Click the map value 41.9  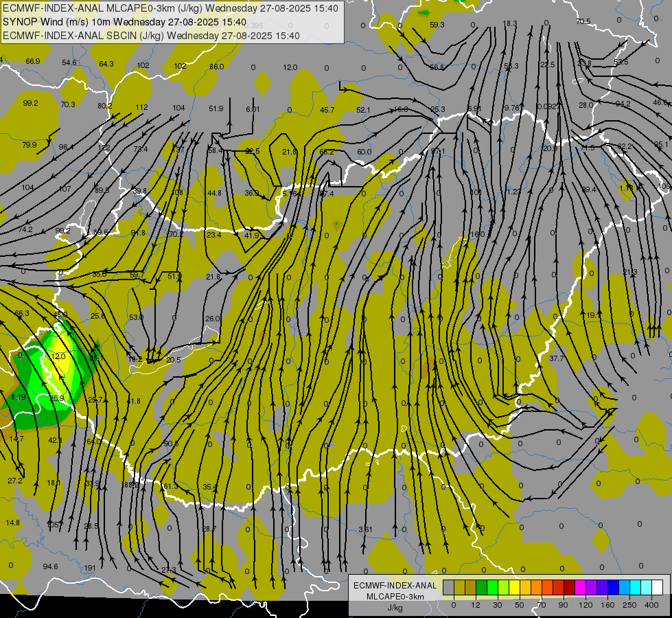click(x=252, y=236)
